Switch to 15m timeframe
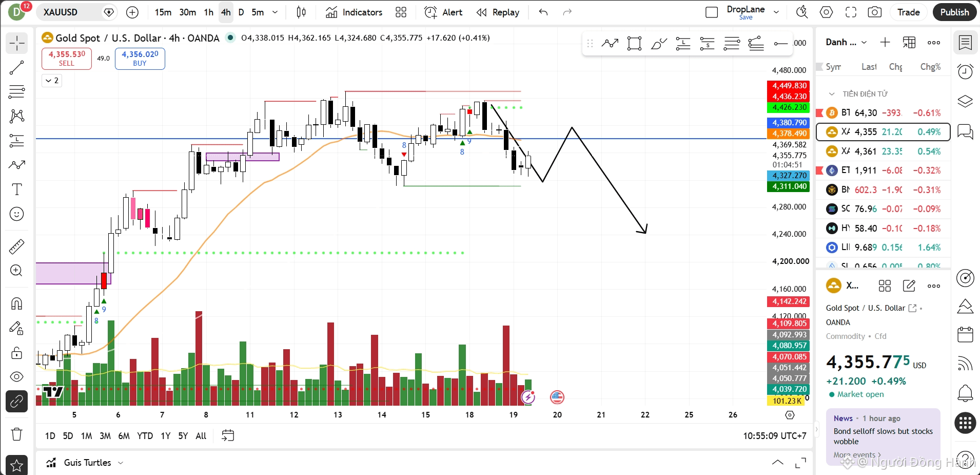This screenshot has width=980, height=475. (163, 12)
